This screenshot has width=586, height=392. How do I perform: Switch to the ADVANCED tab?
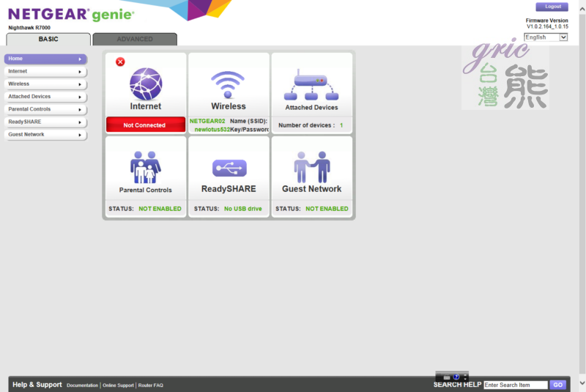click(x=135, y=39)
